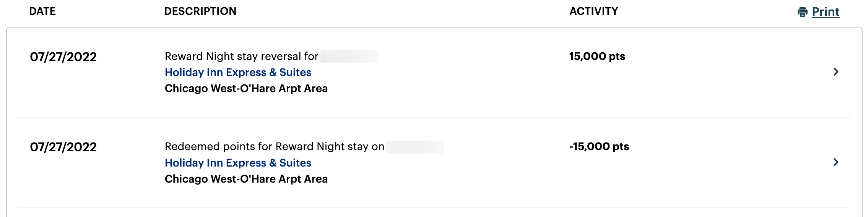Expand the Redeemed points row chevron
Image resolution: width=868 pixels, height=217 pixels.
(x=836, y=162)
